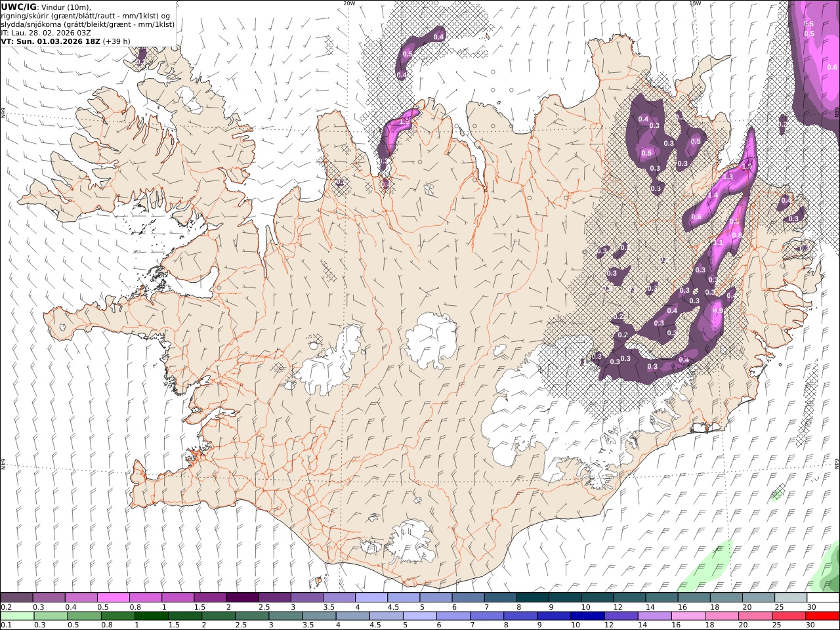Image resolution: width=840 pixels, height=630 pixels.
Task: Select the upper legend swatch between 0.3 and 0.4
Action: 49,597
